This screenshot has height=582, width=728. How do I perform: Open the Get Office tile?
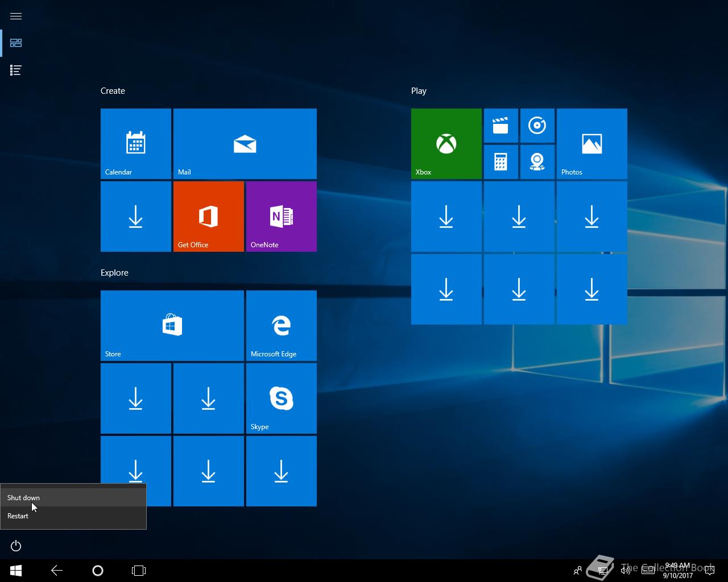point(209,217)
